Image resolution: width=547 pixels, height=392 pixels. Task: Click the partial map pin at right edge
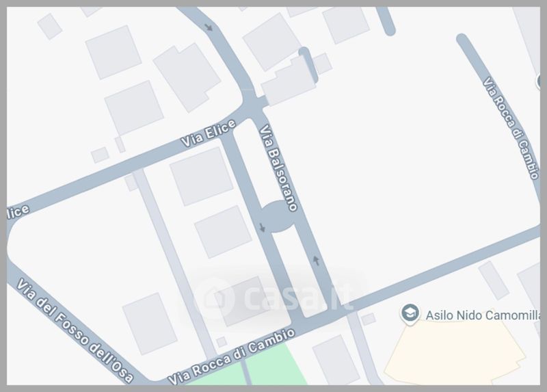pyautogui.click(x=538, y=81)
